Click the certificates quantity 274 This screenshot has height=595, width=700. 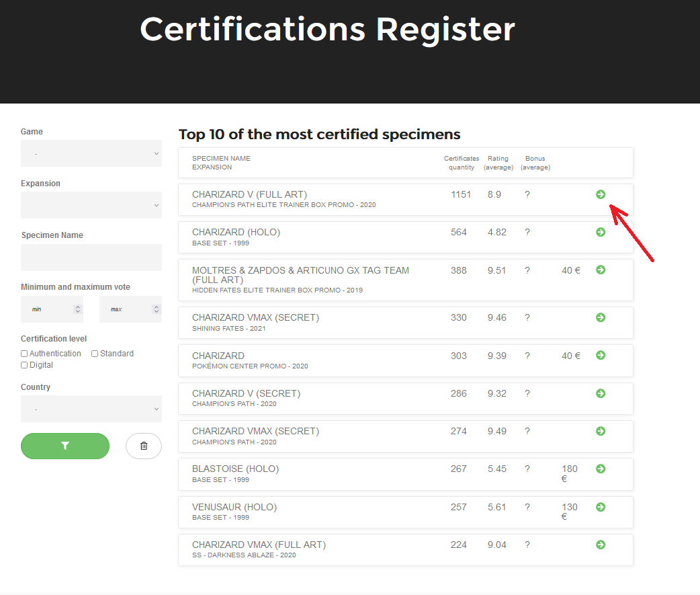click(x=458, y=431)
